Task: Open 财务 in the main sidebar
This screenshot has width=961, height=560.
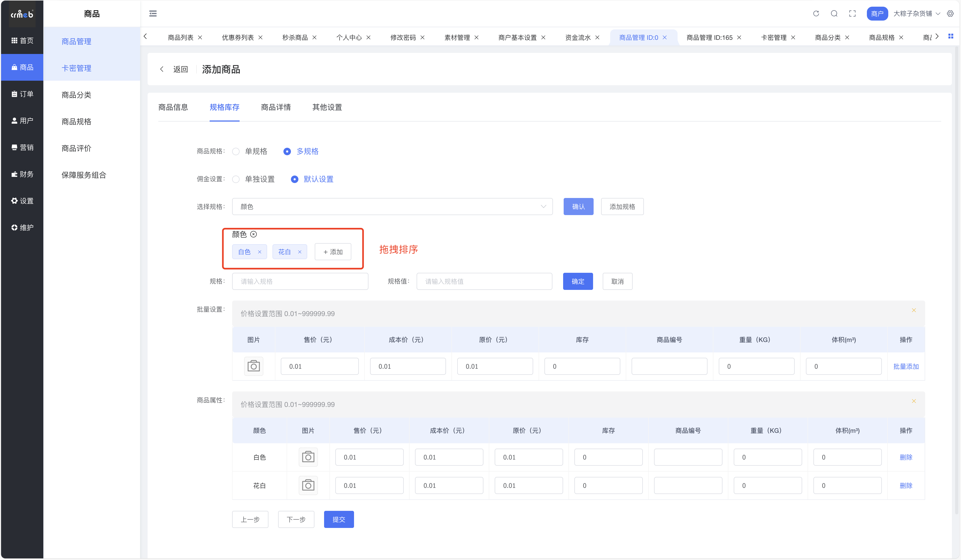Action: click(x=22, y=174)
